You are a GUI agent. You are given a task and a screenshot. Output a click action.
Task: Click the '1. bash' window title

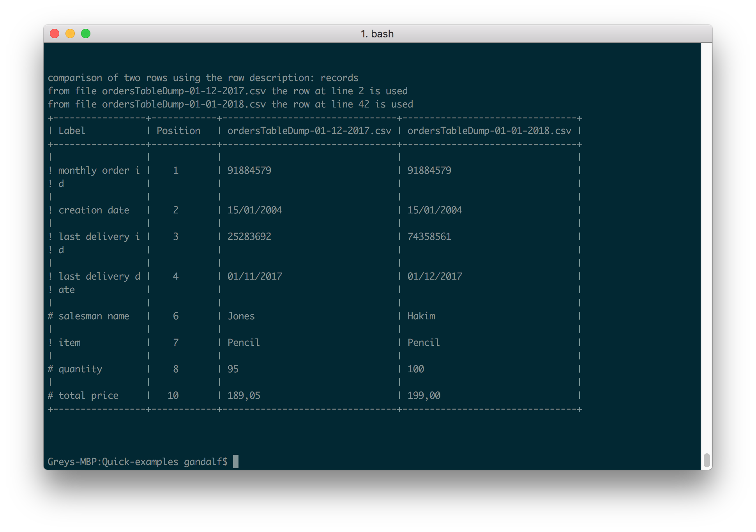[x=377, y=34]
